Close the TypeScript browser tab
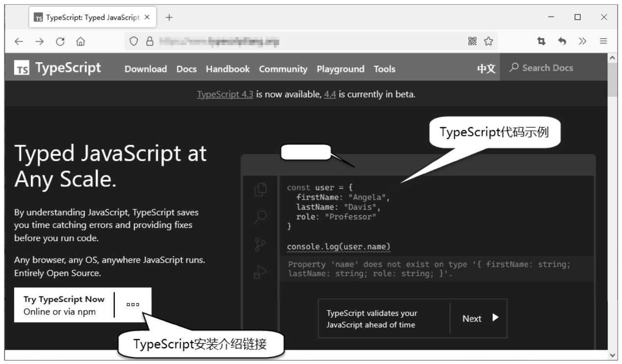The height and width of the screenshot is (364, 622). 147,18
